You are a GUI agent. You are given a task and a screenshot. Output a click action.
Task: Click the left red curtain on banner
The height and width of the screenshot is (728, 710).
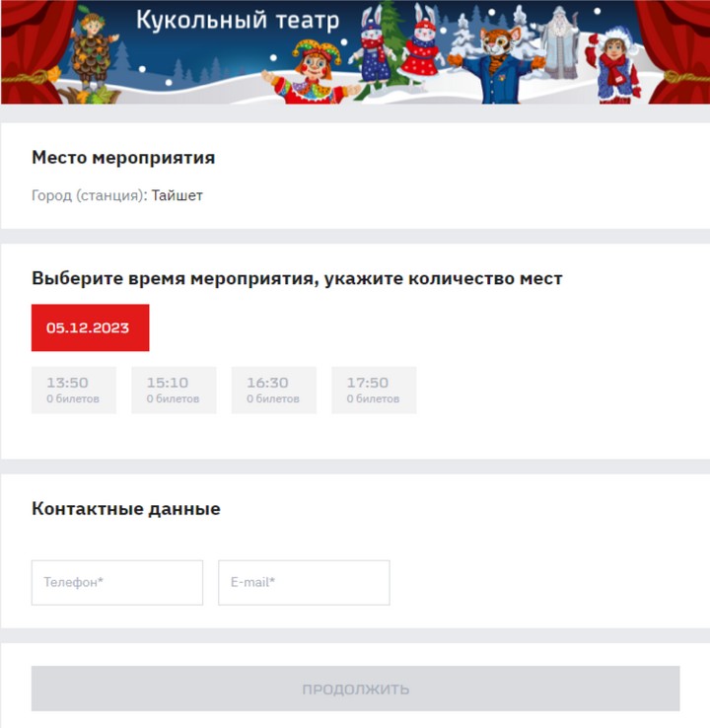tap(33, 51)
